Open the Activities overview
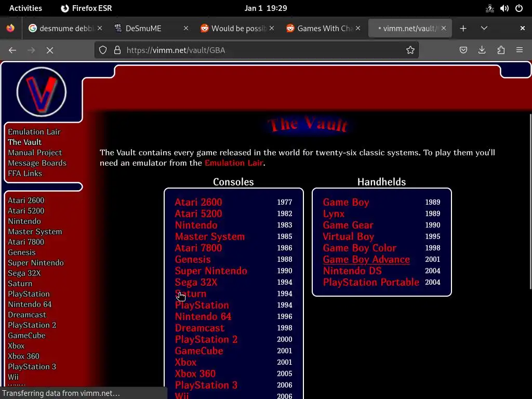 click(x=25, y=8)
